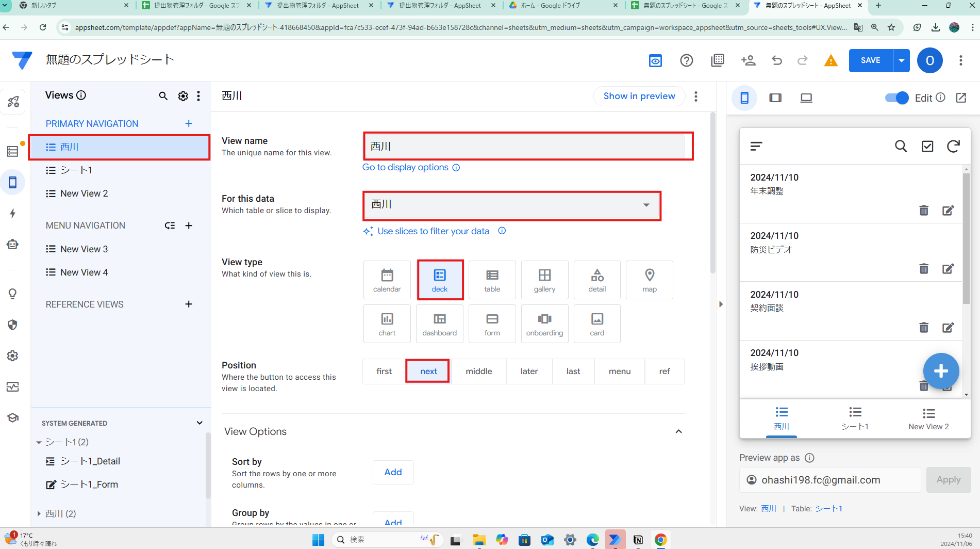The width and height of the screenshot is (980, 549).
Task: Toggle the Edit switch in preview
Action: tap(896, 98)
